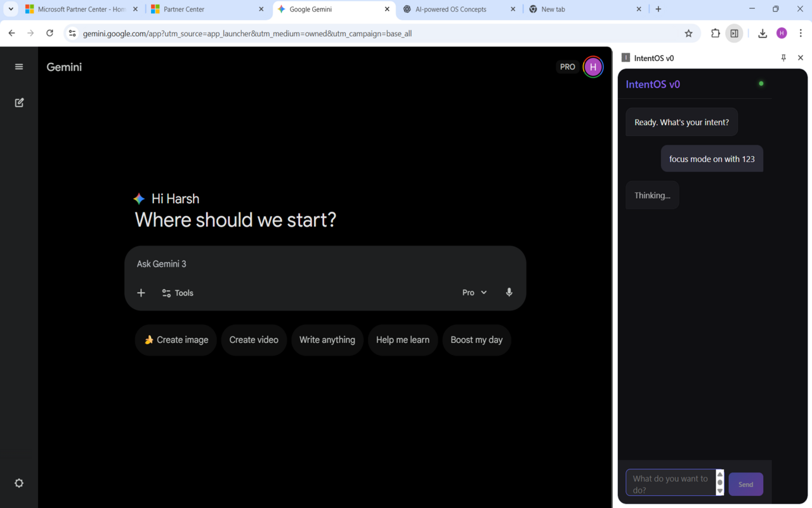Pin the IntentOS side panel
812x508 pixels.
click(783, 58)
